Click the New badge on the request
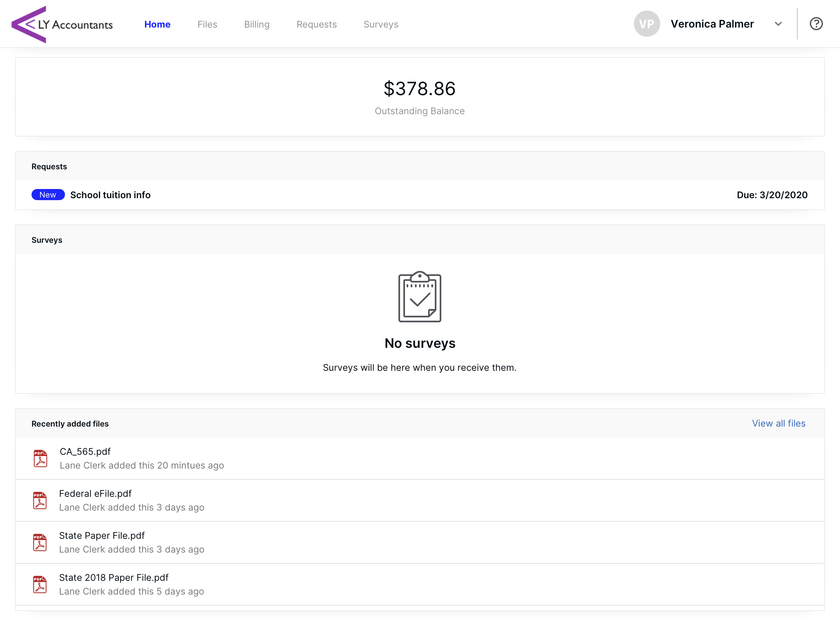 [x=48, y=195]
